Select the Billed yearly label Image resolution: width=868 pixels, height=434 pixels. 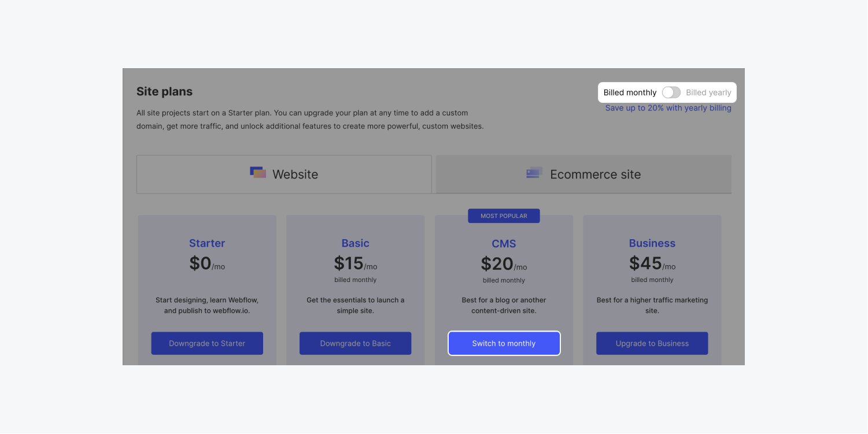click(x=708, y=92)
